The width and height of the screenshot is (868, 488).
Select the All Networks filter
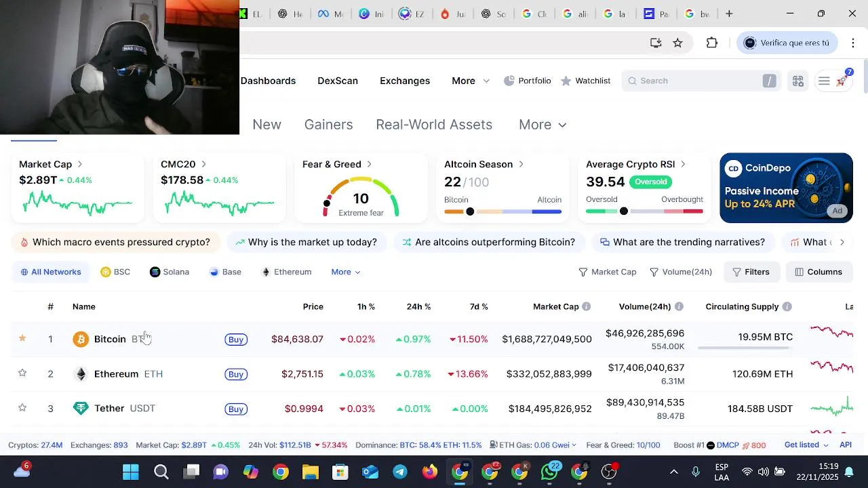(x=51, y=272)
